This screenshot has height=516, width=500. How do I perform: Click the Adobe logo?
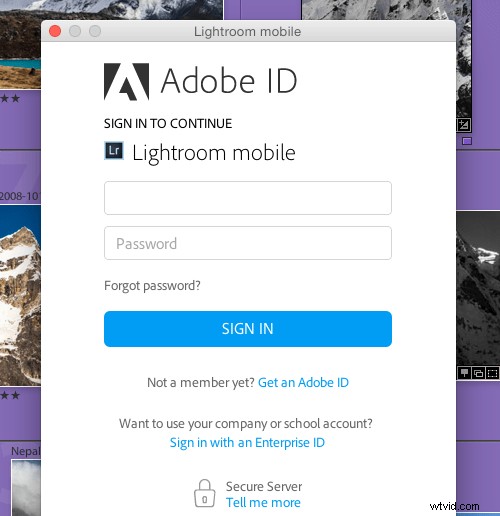[x=127, y=82]
